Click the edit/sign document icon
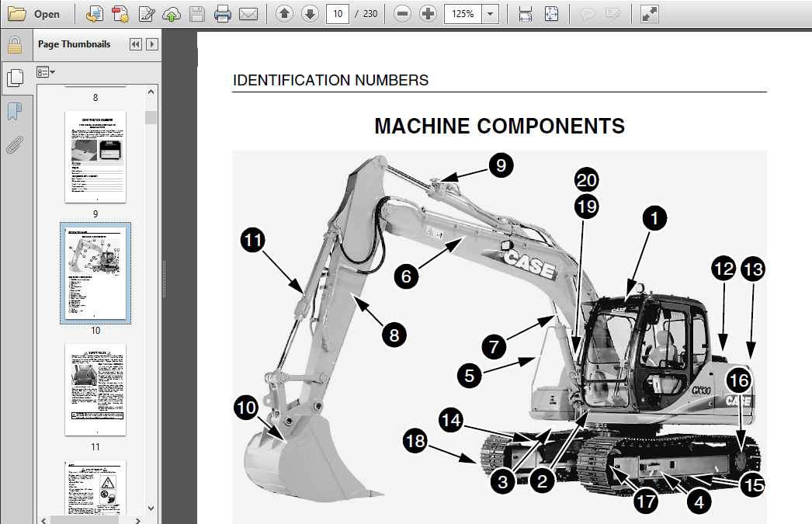 coord(147,14)
